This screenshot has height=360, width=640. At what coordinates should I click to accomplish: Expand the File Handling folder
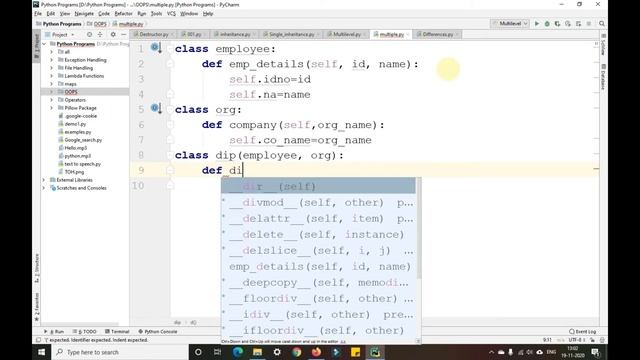51,68
